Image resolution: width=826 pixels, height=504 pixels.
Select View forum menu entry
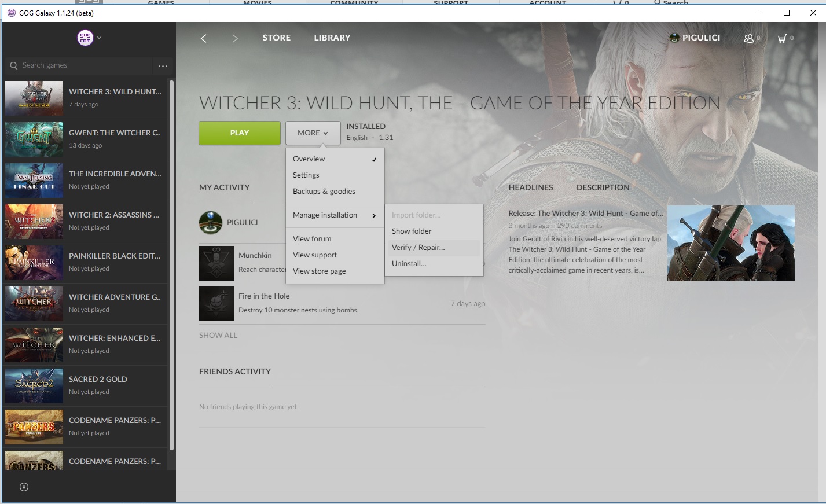pyautogui.click(x=335, y=238)
